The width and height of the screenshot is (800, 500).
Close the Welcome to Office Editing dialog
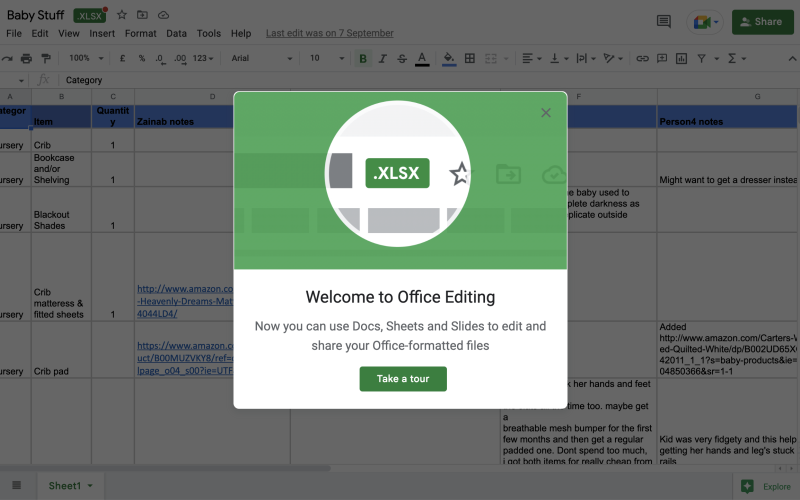[546, 113]
